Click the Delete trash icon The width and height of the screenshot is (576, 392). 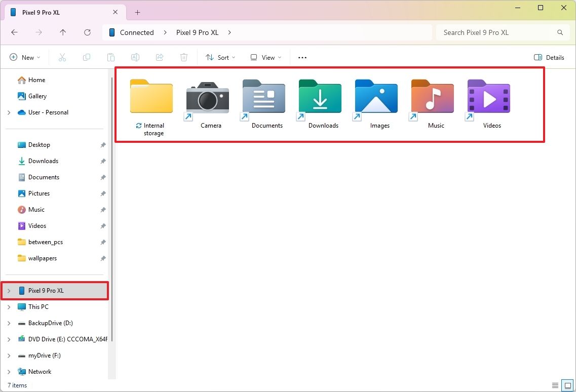pyautogui.click(x=183, y=57)
